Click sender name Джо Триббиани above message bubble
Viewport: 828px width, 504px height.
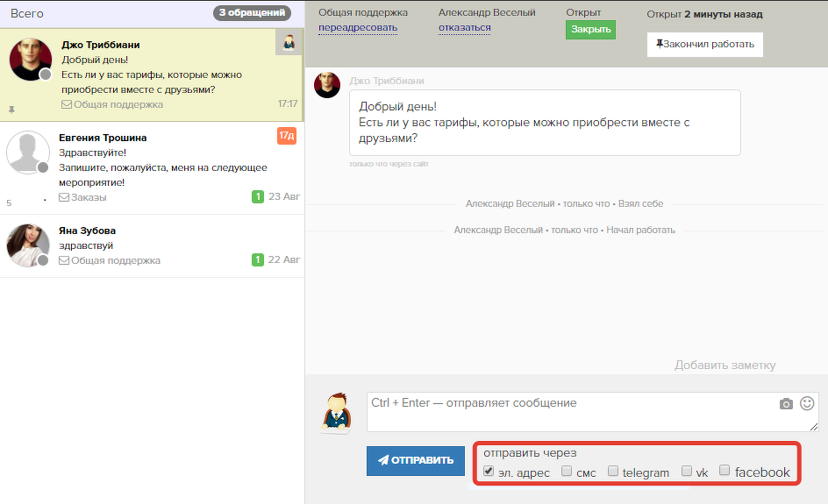(387, 81)
